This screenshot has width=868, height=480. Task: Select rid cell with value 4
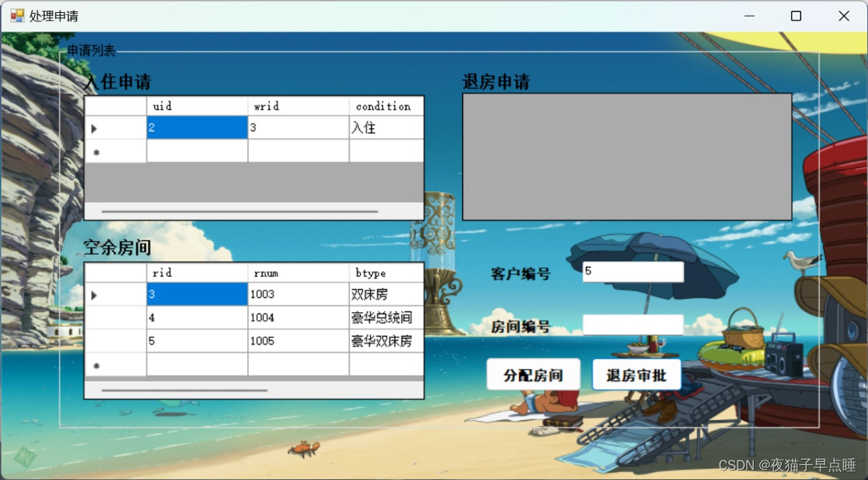[x=197, y=318]
